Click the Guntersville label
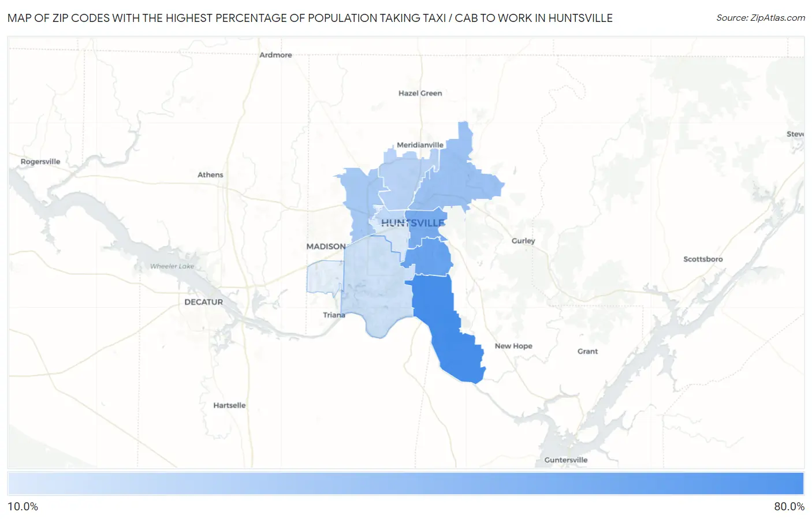The width and height of the screenshot is (812, 519). [565, 460]
